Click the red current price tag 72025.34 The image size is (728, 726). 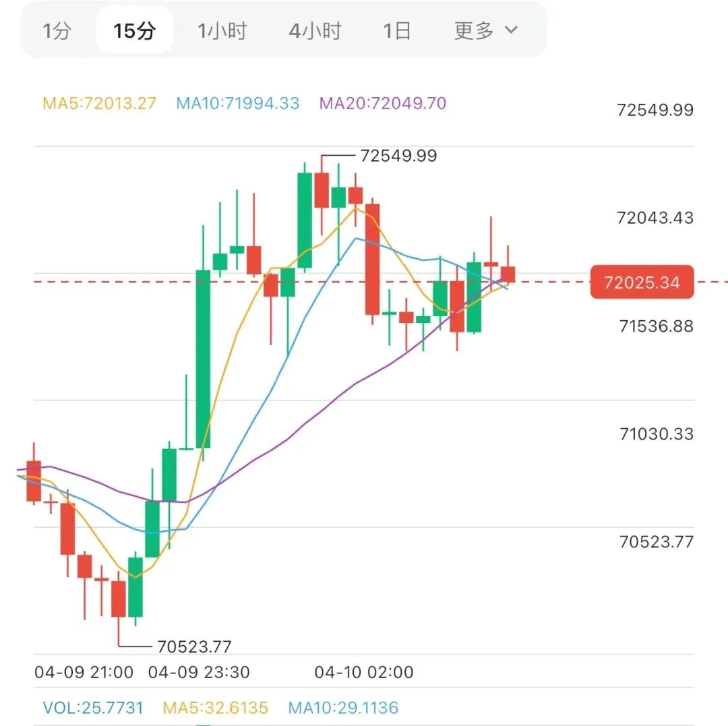coord(642,282)
